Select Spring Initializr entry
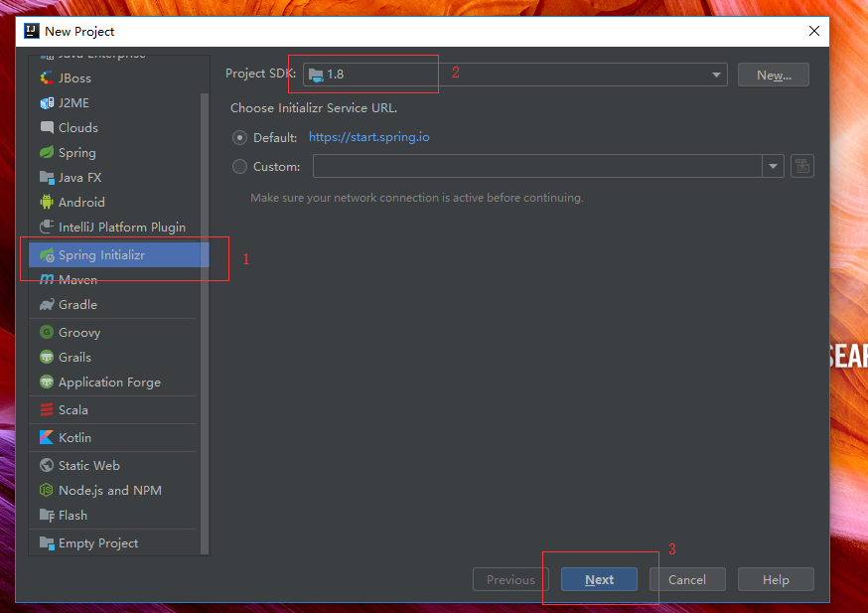This screenshot has width=868, height=613. tap(119, 254)
